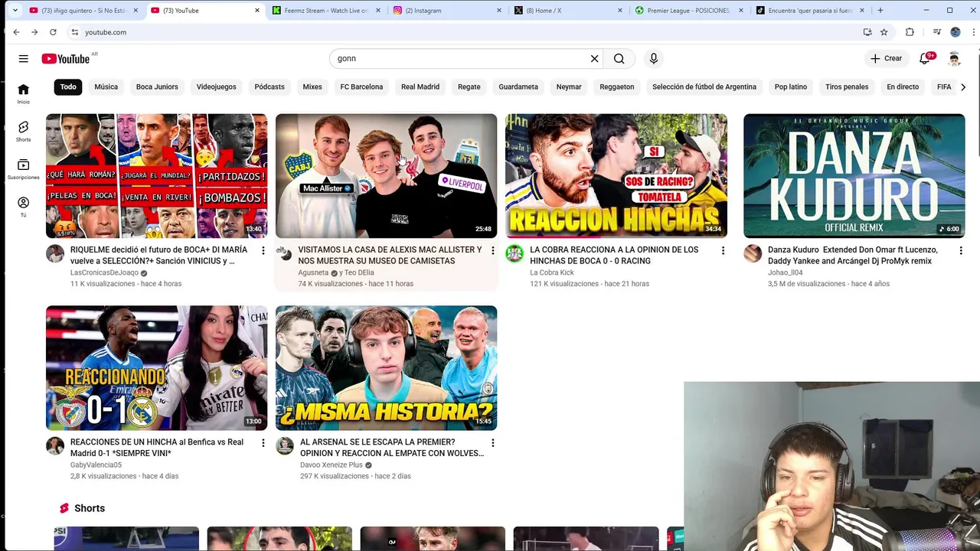Switch to the Home / X browser tab

tap(569, 11)
